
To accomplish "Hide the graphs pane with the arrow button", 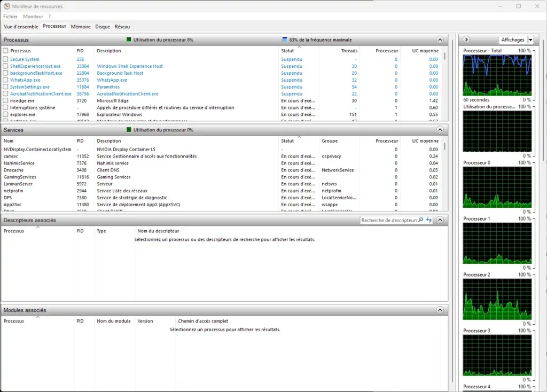I will (466, 40).
